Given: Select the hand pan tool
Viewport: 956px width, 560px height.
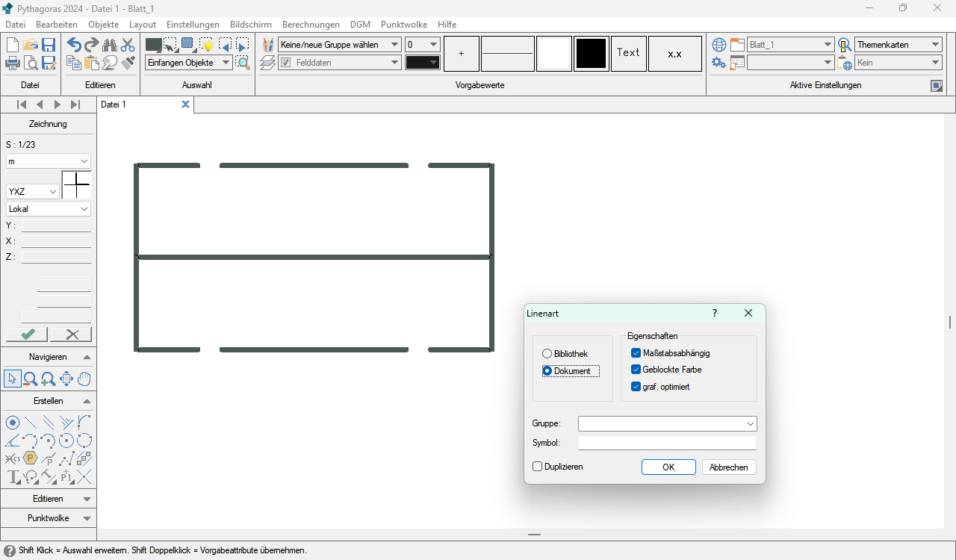Looking at the screenshot, I should click(84, 379).
